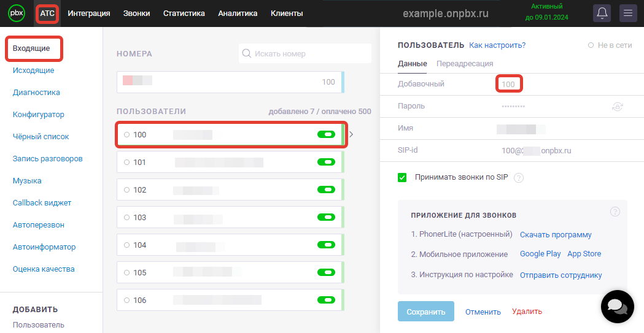Click Отправить сотруднику link

pyautogui.click(x=561, y=275)
